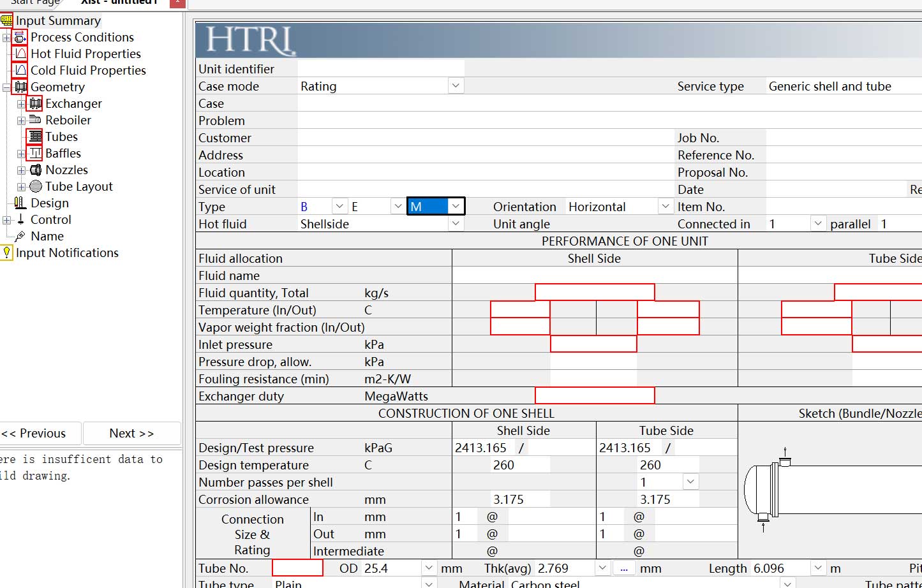This screenshot has height=588, width=922.
Task: Open the Hot fluid dropdown
Action: tap(455, 224)
